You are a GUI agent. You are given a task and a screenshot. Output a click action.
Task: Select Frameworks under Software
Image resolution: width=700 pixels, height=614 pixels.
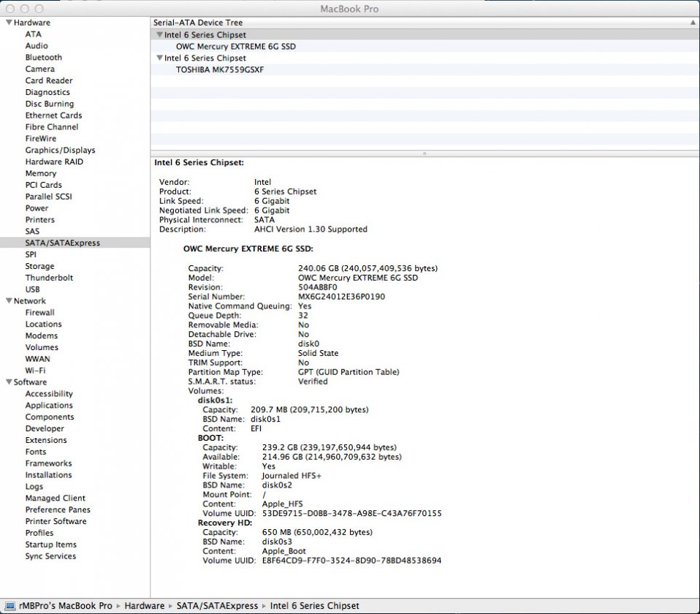tap(49, 464)
